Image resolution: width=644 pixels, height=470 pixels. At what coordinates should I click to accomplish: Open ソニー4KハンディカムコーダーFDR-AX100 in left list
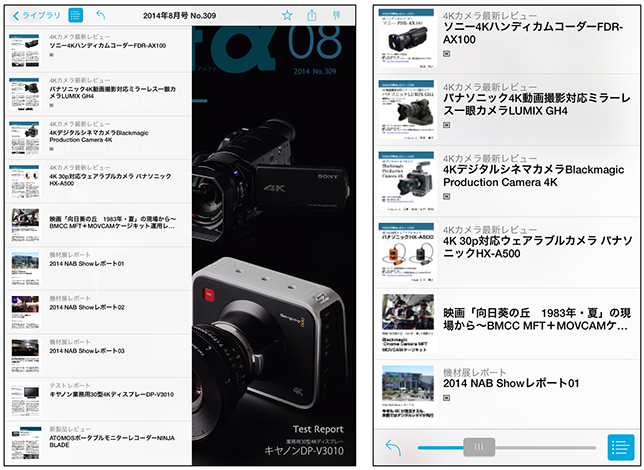click(99, 51)
